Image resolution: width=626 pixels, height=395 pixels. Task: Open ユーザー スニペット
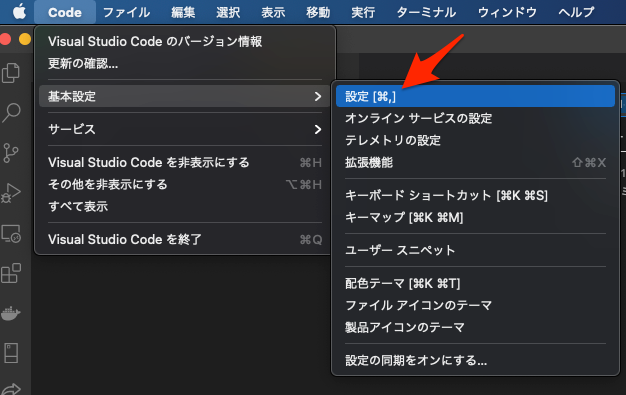point(475,250)
